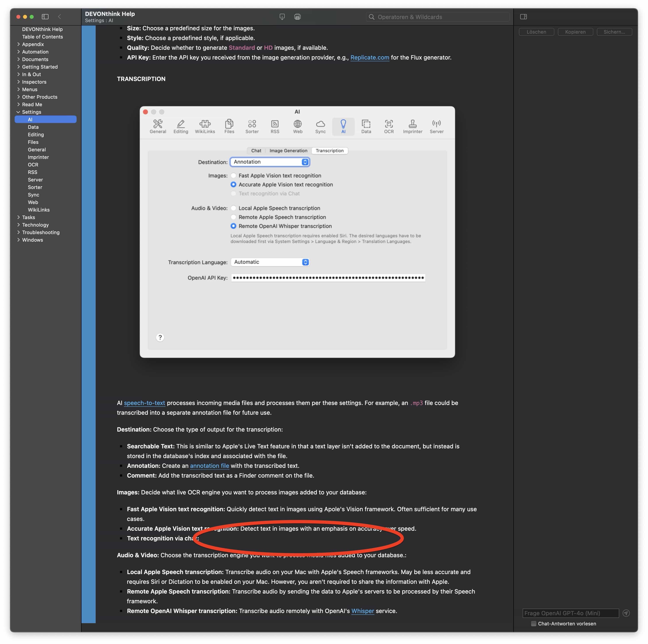This screenshot has width=648, height=644.
Task: Go back with the chevron arrow
Action: [60, 17]
